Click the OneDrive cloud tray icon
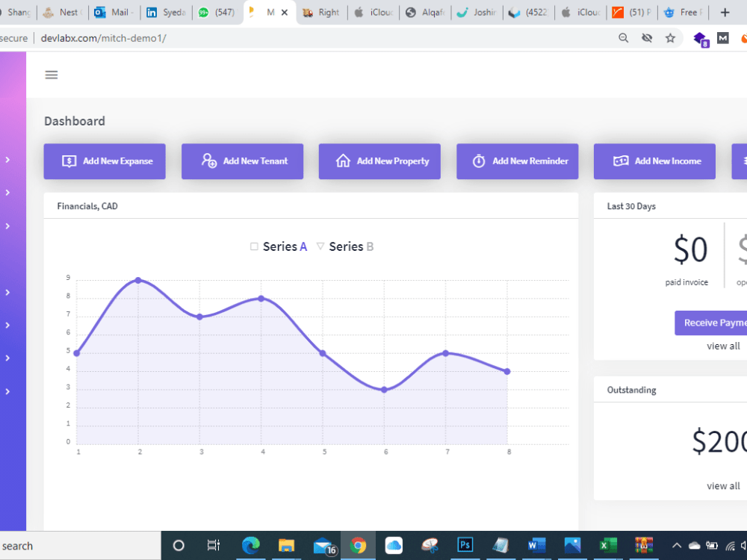 coord(694,546)
